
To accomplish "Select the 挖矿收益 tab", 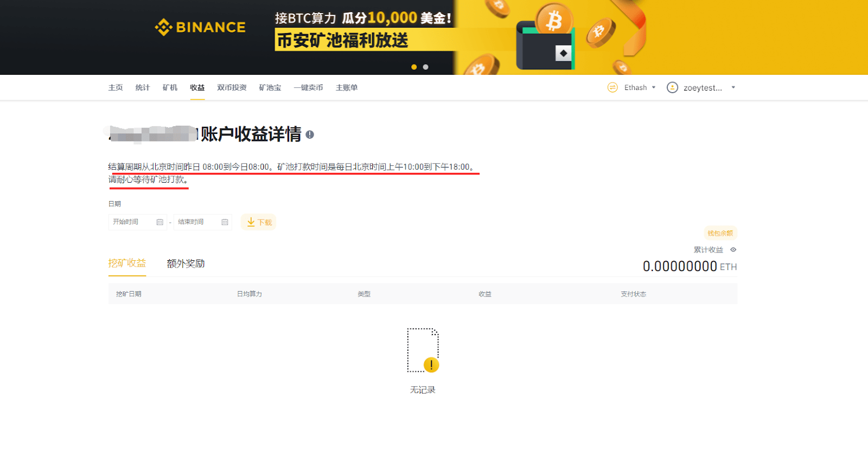I will [x=127, y=263].
